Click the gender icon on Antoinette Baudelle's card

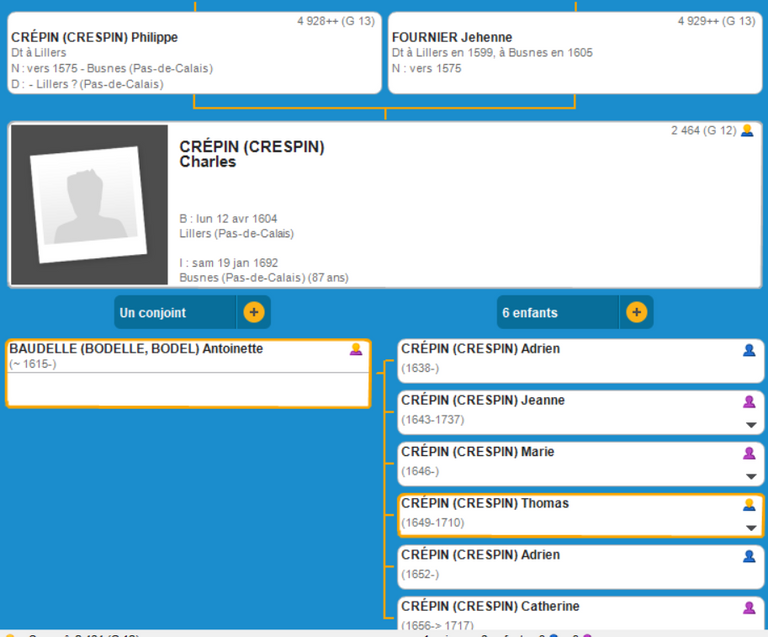(356, 349)
